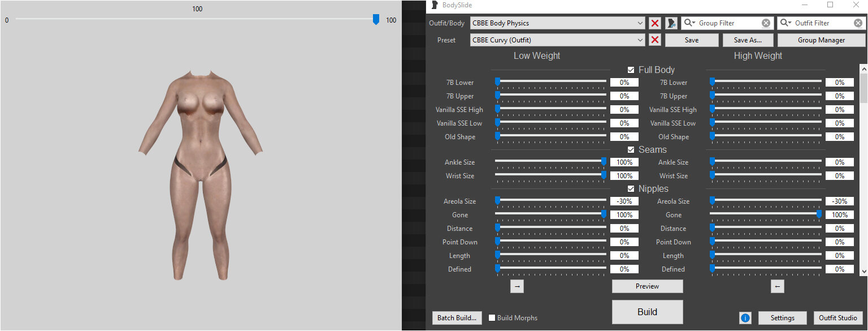Click the High Weight Ankle Size slider

(x=766, y=162)
